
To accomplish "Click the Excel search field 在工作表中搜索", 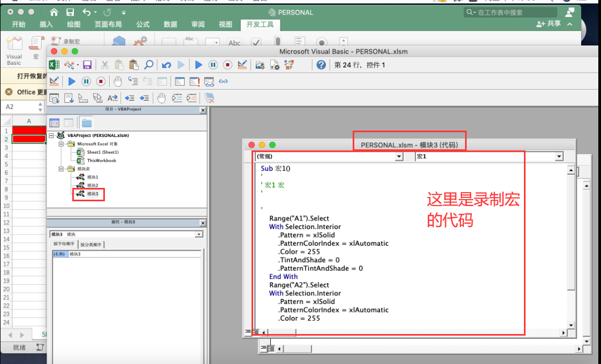I will coord(510,13).
